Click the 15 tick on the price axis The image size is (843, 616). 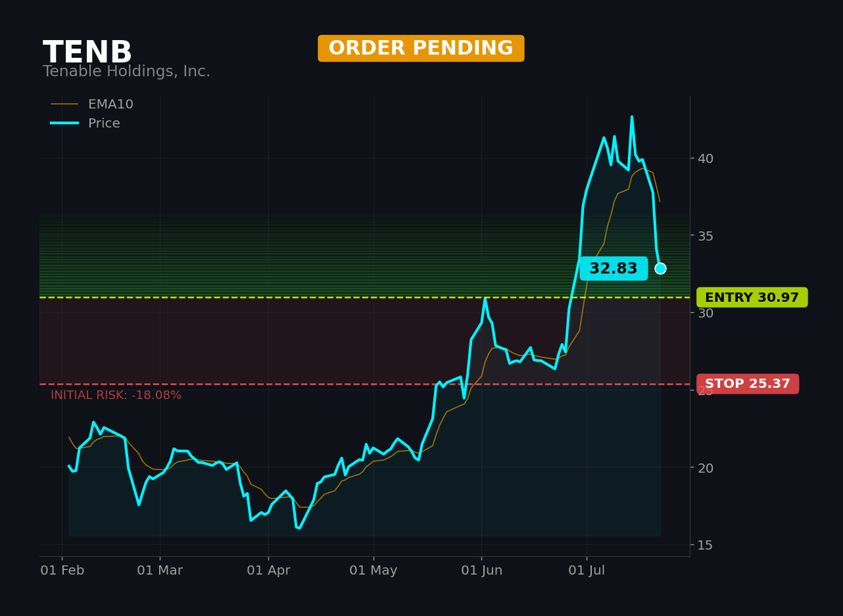point(706,545)
